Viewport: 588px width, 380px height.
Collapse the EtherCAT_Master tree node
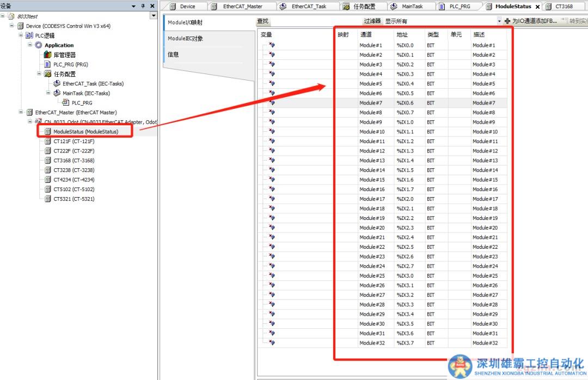tap(21, 112)
